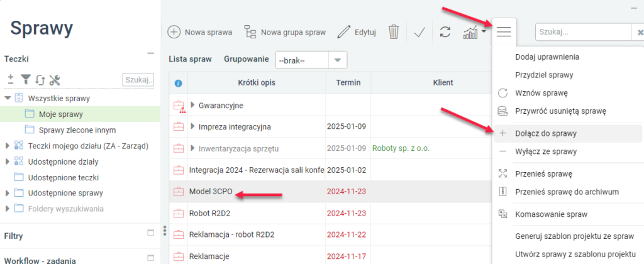The width and height of the screenshot is (644, 264).
Task: Open the Grupowanie --brak-- dropdown
Action: point(338,60)
